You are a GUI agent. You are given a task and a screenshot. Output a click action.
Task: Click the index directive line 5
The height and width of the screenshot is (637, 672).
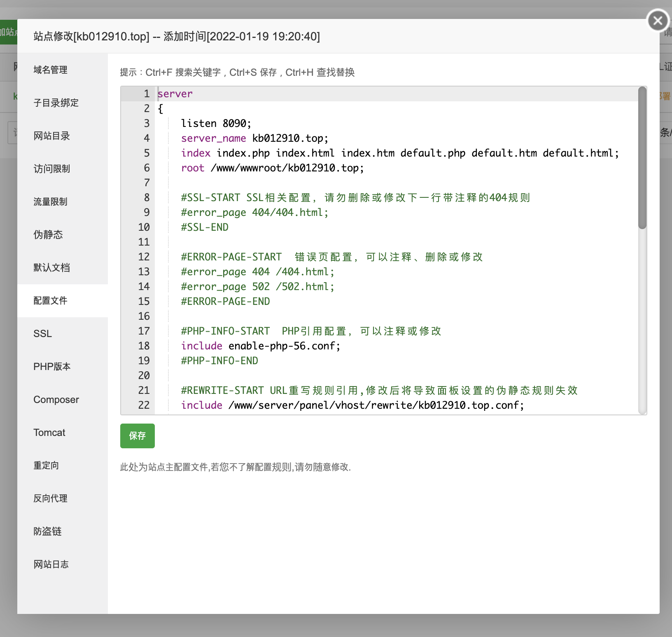click(400, 153)
